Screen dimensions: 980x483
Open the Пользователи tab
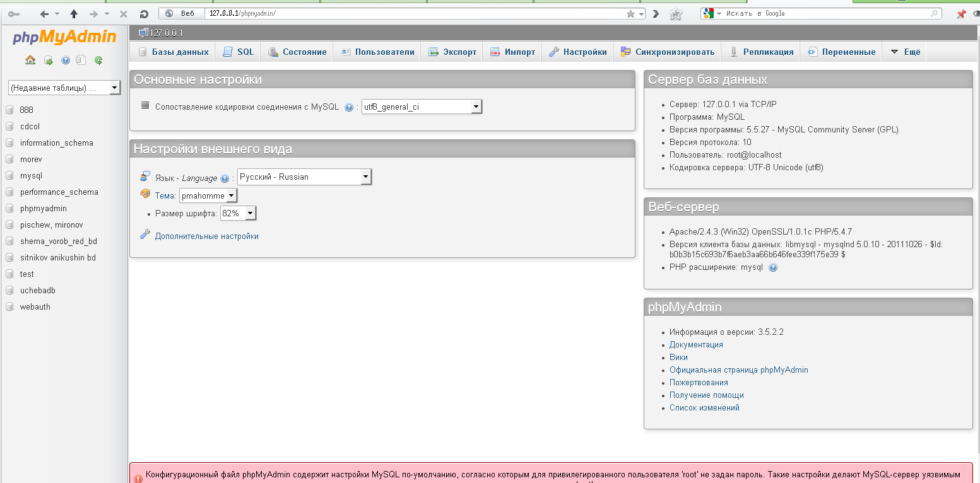click(x=377, y=52)
